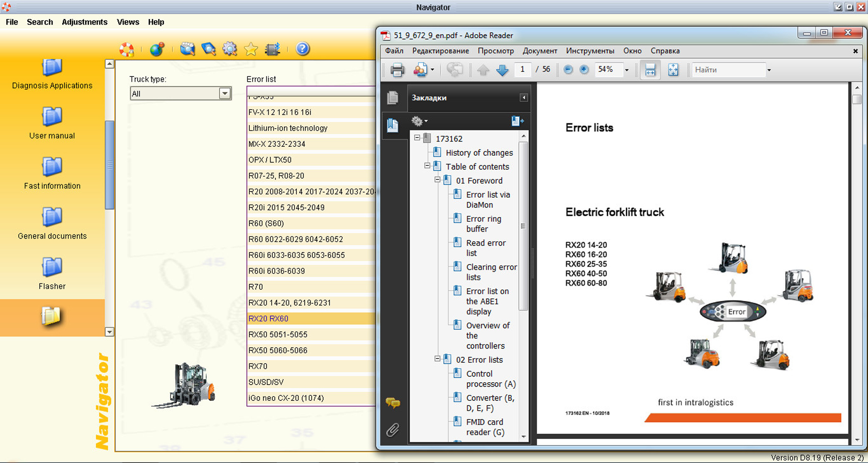Toggle fit width scrolling mode button
The width and height of the screenshot is (868, 463).
[650, 70]
